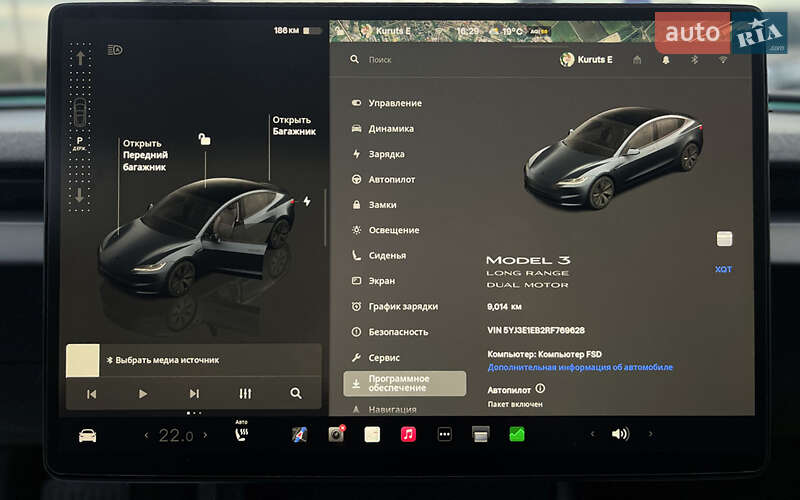The width and height of the screenshot is (800, 500).
Task: Decrease temperature with left chevron
Action: (x=147, y=435)
